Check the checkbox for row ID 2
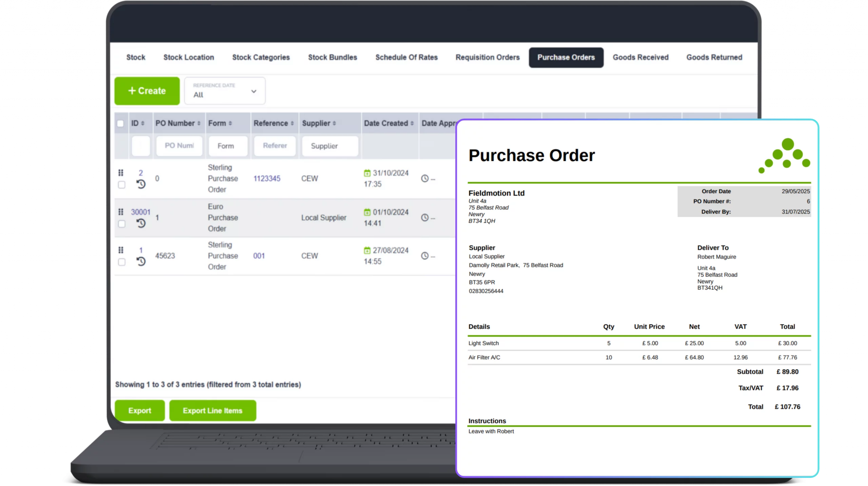This screenshot has width=868, height=486. pyautogui.click(x=121, y=185)
